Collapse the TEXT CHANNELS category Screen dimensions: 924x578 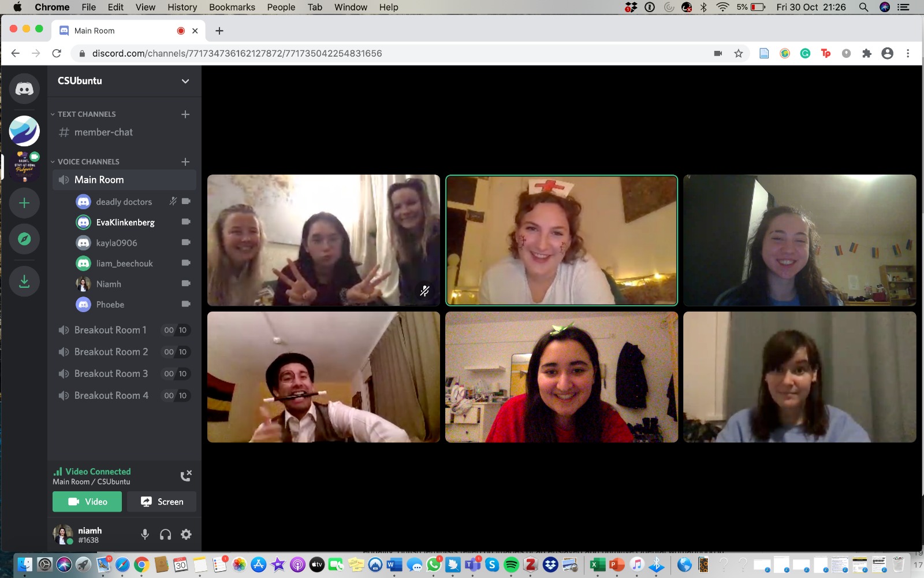pos(83,114)
